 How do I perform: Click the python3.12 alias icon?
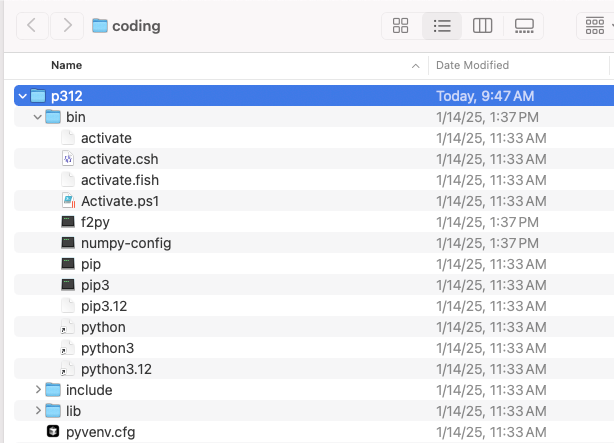point(67,369)
